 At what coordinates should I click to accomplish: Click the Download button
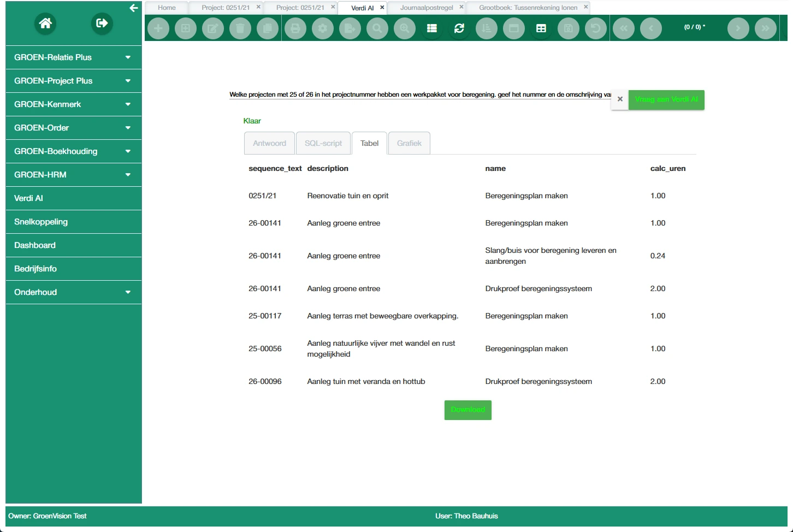pyautogui.click(x=467, y=410)
